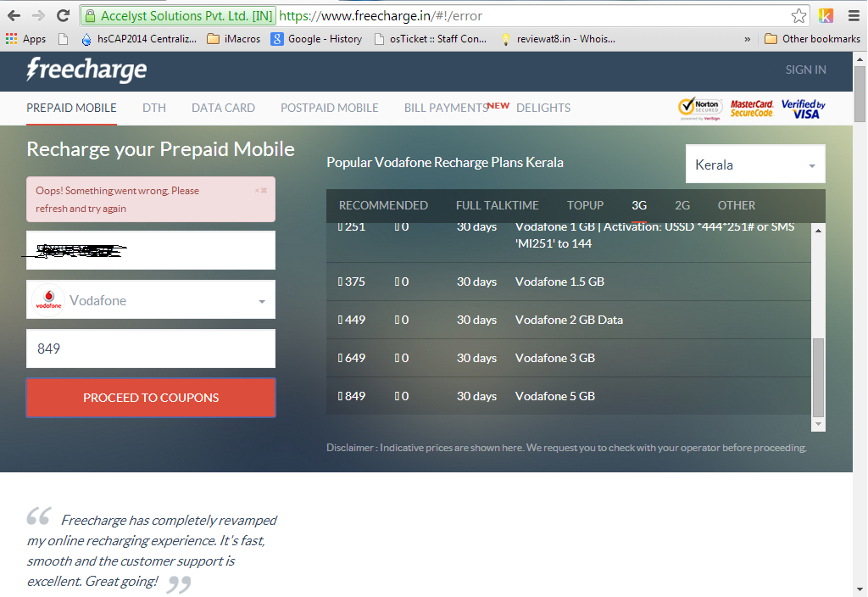Open the POSTPAID MOBILE tab

[x=330, y=108]
